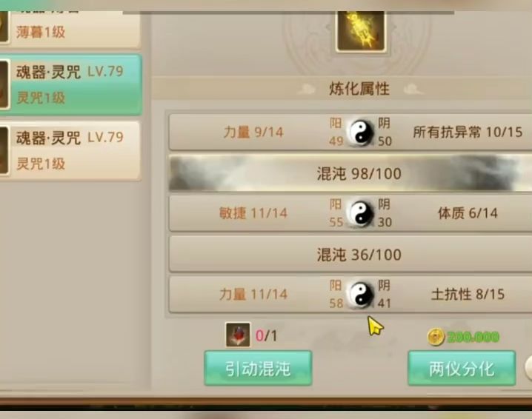Select the second 魂器·灵咒 LV.79 entry
This screenshot has width=532, height=419.
(x=70, y=150)
